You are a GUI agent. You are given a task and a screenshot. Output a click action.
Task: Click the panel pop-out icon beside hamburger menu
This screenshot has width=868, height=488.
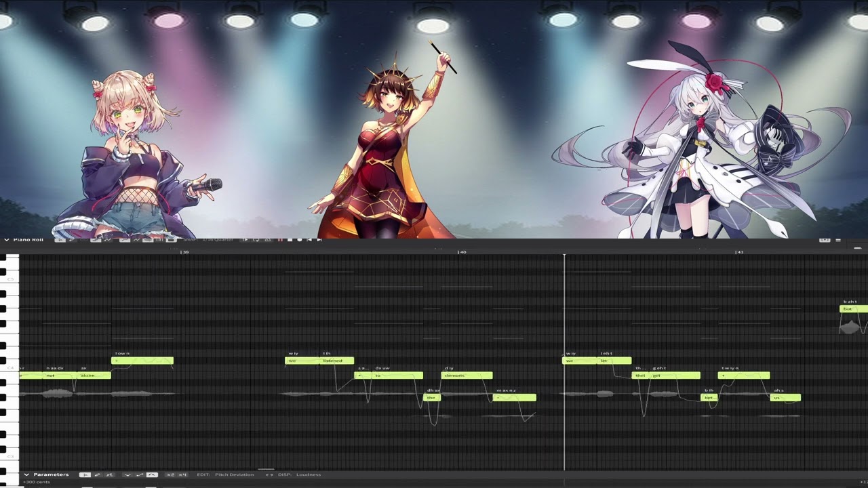(825, 240)
